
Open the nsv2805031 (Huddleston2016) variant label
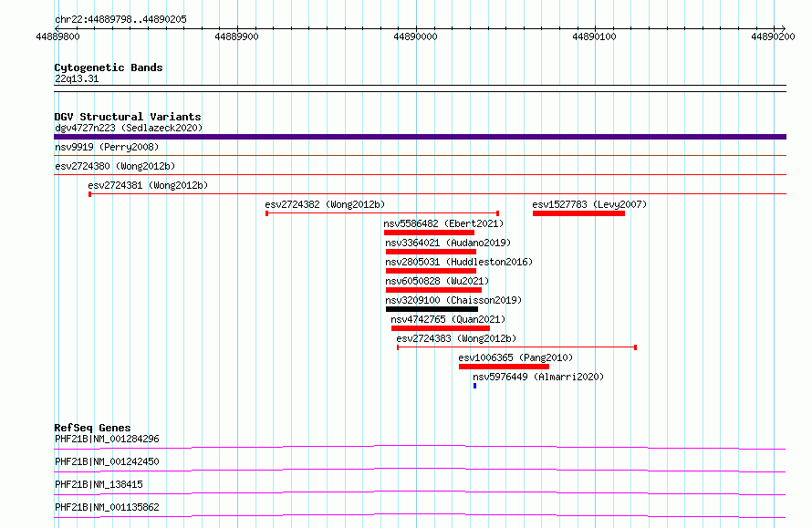click(459, 262)
